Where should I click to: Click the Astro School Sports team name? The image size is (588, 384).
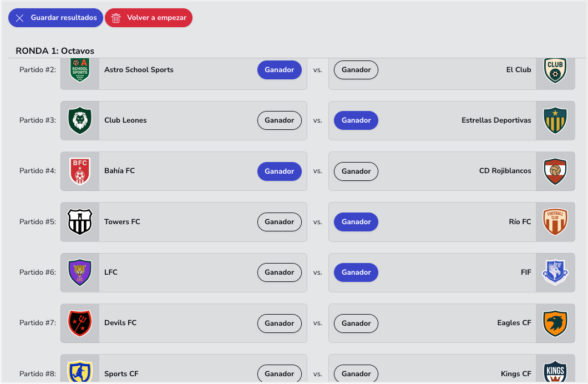[139, 70]
